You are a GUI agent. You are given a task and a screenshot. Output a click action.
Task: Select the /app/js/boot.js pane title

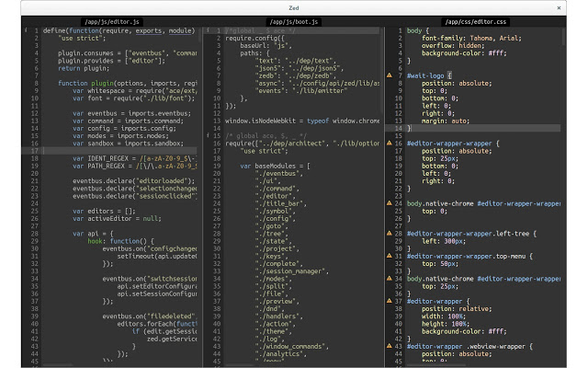pyautogui.click(x=294, y=22)
